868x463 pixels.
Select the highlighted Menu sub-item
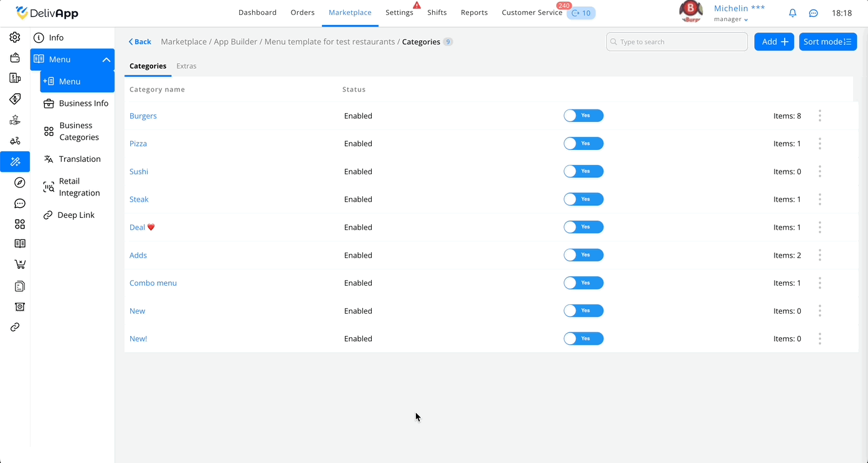click(x=77, y=82)
